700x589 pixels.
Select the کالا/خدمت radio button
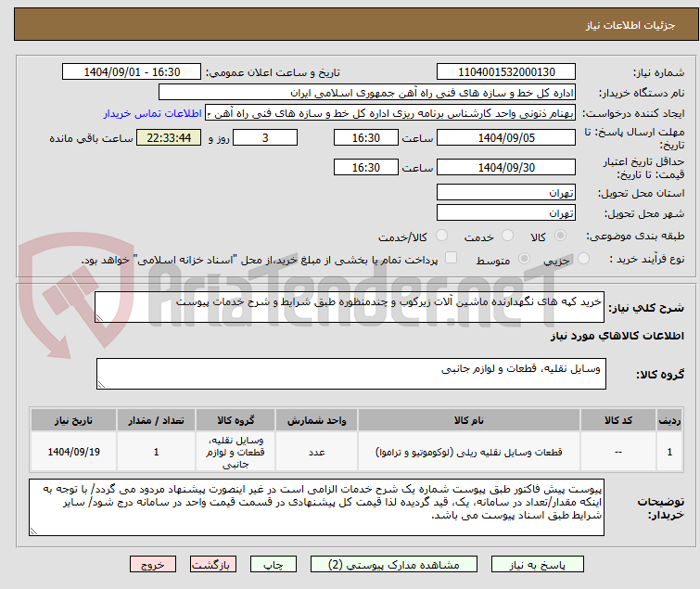[x=441, y=236]
